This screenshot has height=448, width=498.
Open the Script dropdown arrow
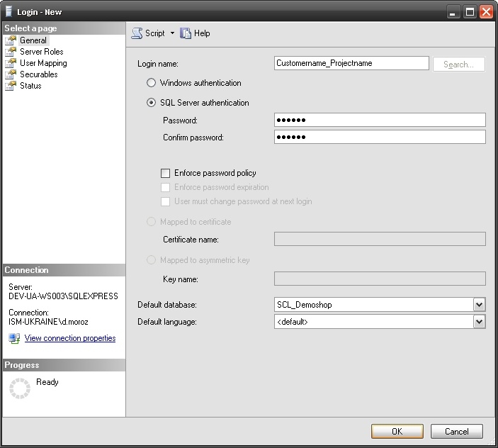coord(172,33)
